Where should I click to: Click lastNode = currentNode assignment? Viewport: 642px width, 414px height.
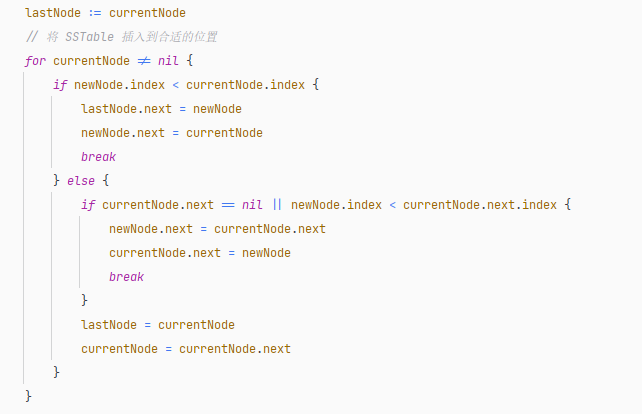[x=158, y=325]
